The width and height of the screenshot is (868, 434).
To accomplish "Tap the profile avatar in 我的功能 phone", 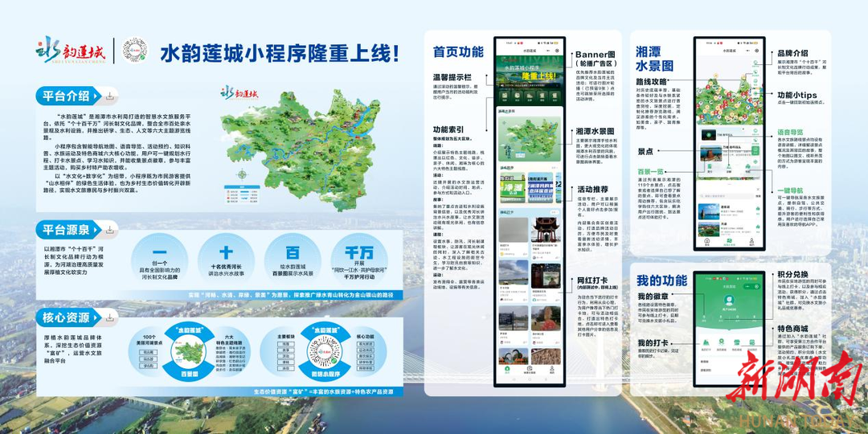I will (x=729, y=300).
